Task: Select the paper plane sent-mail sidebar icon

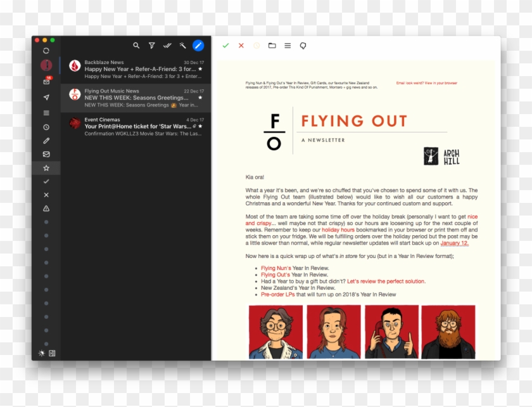Action: pyautogui.click(x=46, y=98)
